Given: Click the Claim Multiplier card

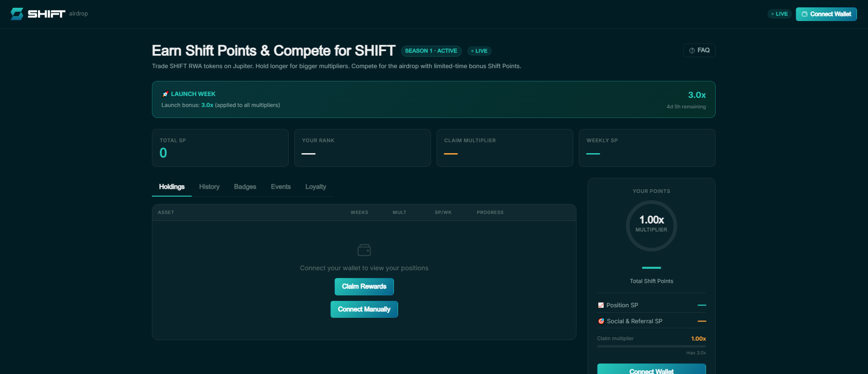Looking at the screenshot, I should (x=505, y=148).
